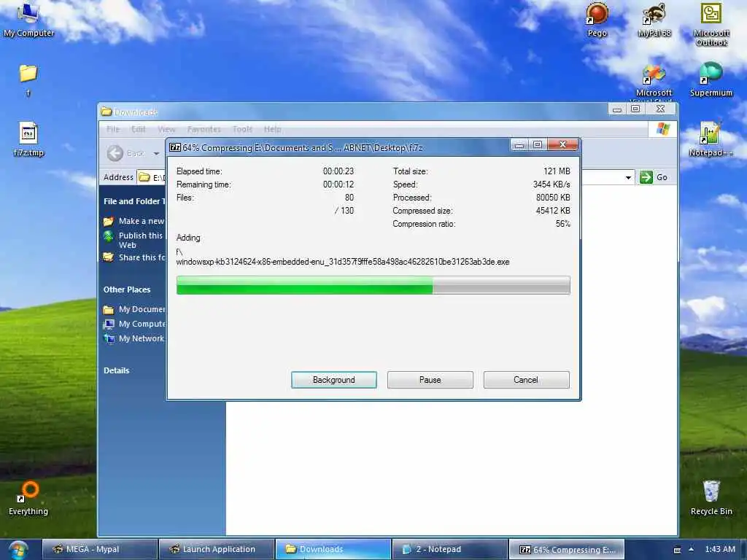Show hidden system tray icons arrow

coord(692,549)
